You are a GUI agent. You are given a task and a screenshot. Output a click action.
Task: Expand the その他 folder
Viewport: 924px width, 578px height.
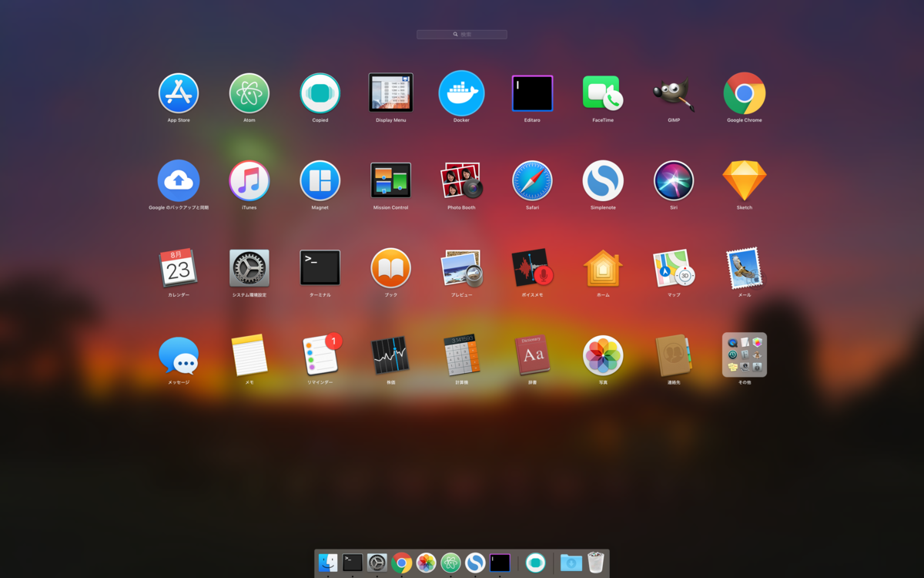click(745, 355)
